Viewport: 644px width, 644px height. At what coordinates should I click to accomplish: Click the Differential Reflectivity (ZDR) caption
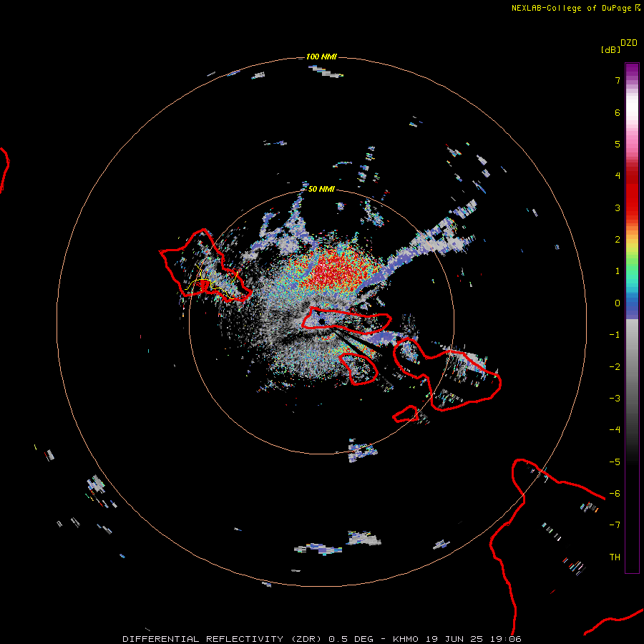[223, 639]
